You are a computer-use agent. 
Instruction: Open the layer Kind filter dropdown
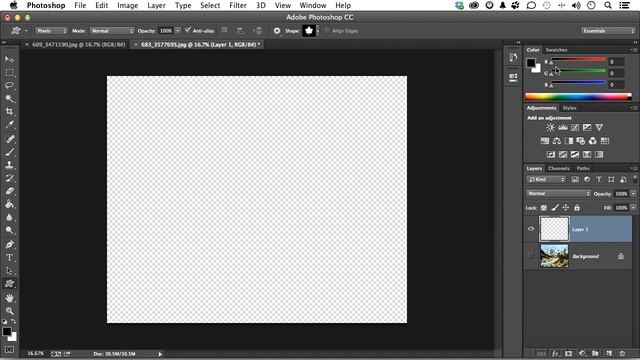click(546, 180)
